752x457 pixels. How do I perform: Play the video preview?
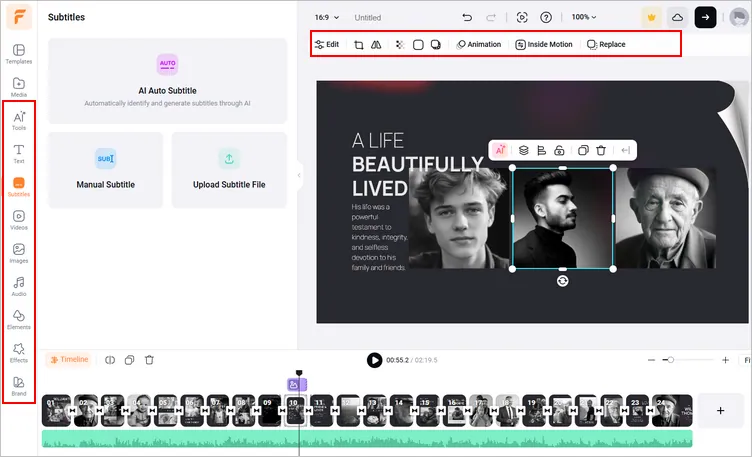point(374,360)
